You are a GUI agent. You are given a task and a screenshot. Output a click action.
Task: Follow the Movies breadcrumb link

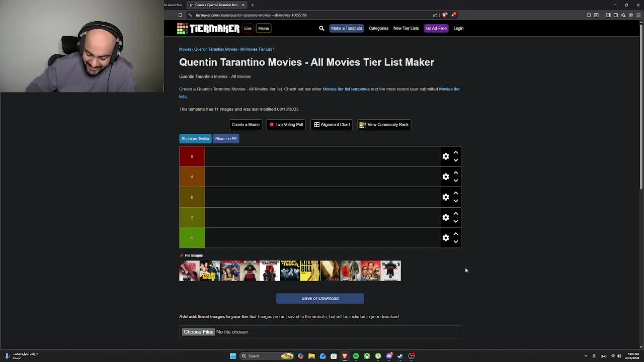(185, 49)
